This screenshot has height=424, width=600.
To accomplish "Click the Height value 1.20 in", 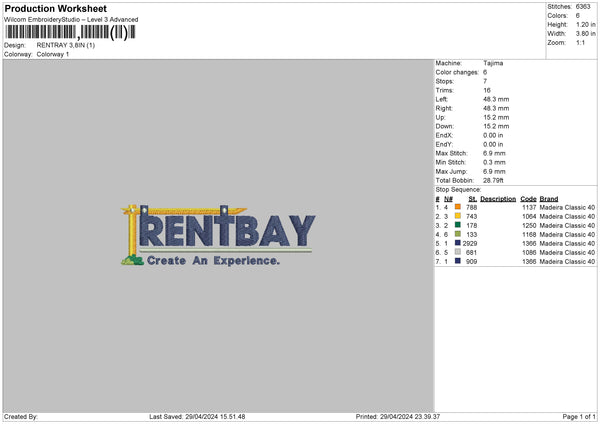I will pyautogui.click(x=585, y=24).
